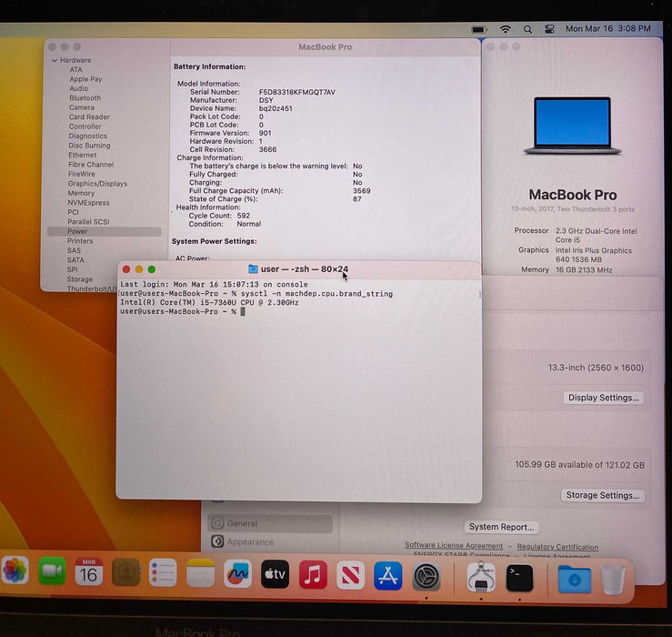Viewport: 672px width, 637px height.
Task: Select Controller in Hardware list
Action: click(x=85, y=126)
